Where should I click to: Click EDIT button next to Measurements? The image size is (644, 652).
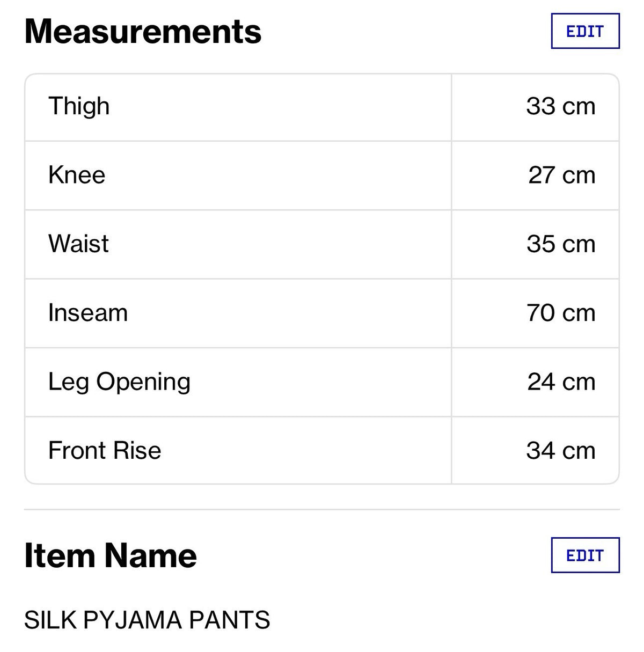click(585, 31)
